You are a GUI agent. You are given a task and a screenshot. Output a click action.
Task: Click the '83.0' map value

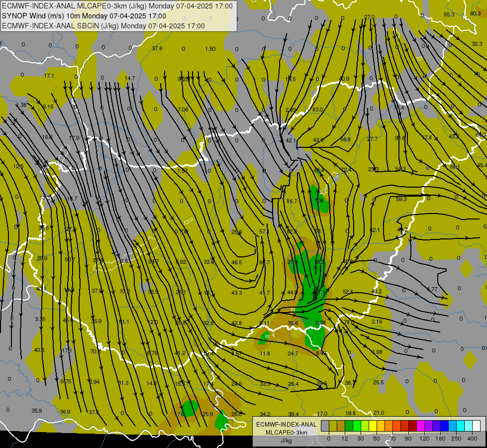click(x=318, y=110)
